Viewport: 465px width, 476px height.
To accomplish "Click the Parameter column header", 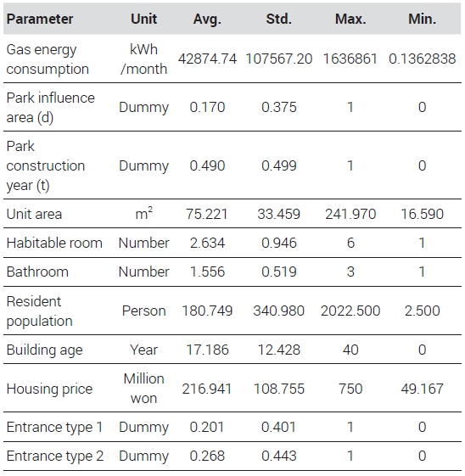I will pos(40,20).
